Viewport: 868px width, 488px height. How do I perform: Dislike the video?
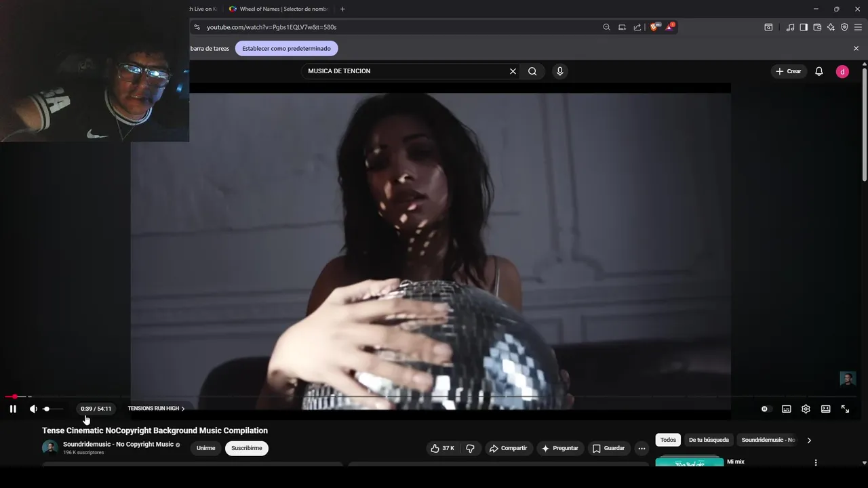tap(470, 448)
